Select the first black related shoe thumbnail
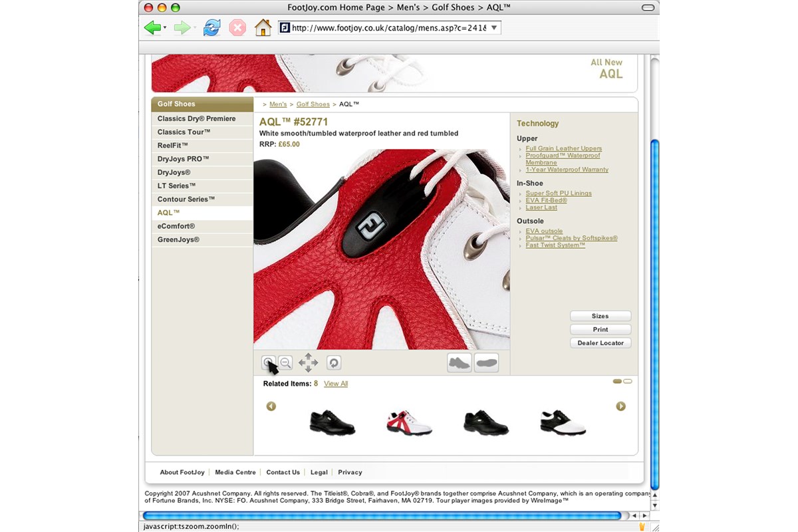798x532 pixels. click(332, 422)
